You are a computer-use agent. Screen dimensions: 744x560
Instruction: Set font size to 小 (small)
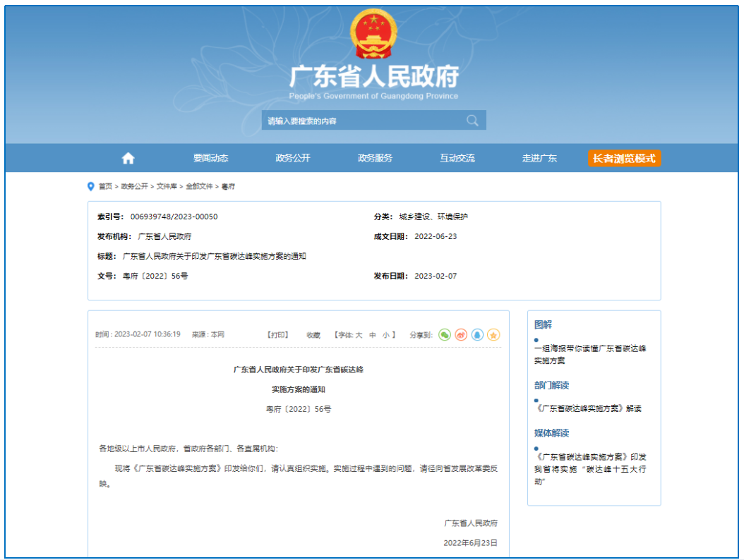tap(385, 335)
